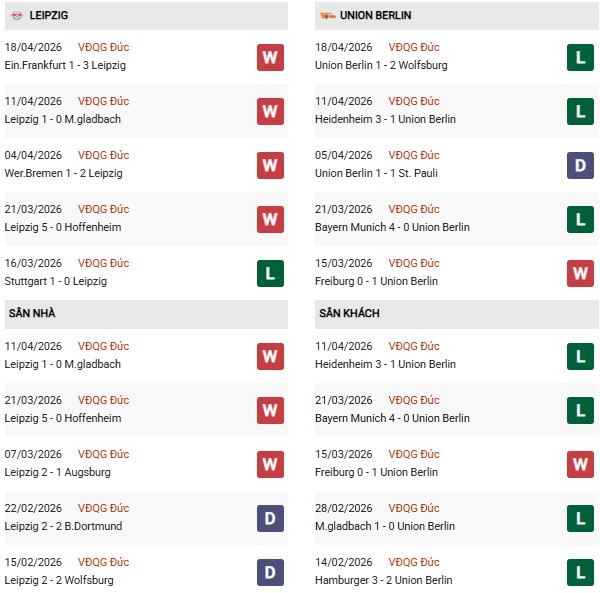Click W badge for Leipzig 2 - 1 Augsburg

(x=270, y=464)
